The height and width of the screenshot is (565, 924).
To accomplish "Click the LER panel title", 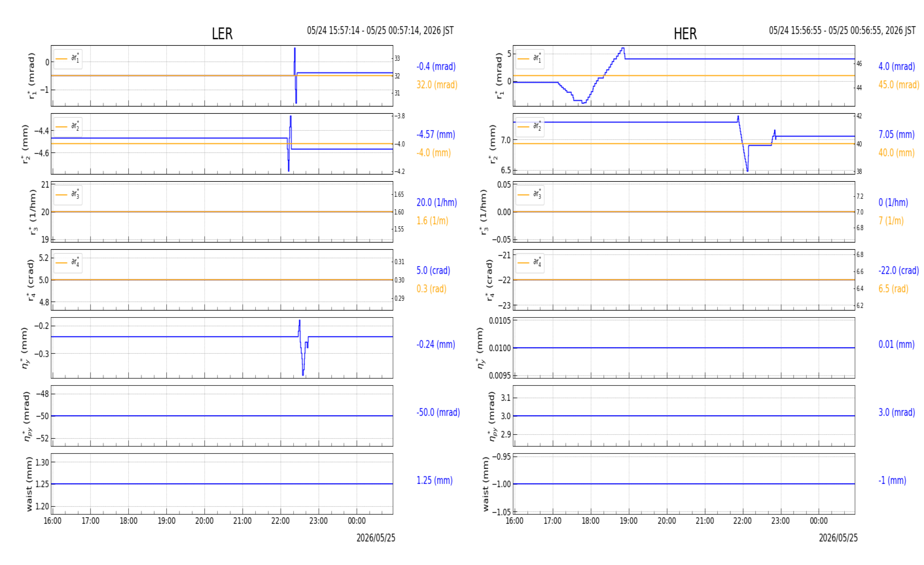I will 222,34.
